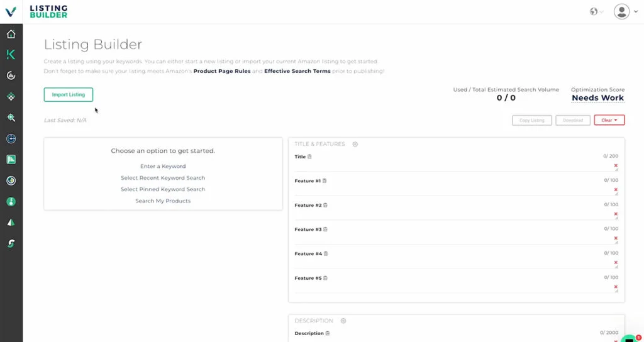The width and height of the screenshot is (644, 342).
Task: Click the "Listing Builder" page heading
Action: [x=93, y=45]
